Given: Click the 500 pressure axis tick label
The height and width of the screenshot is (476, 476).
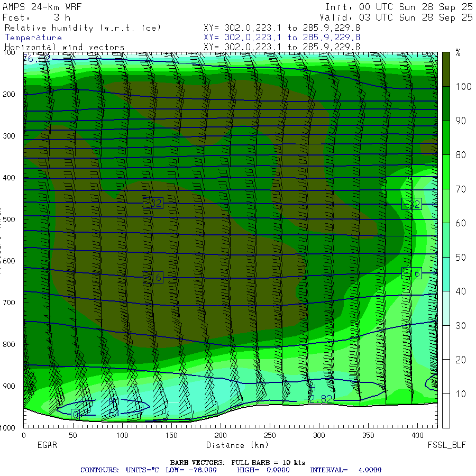Looking at the screenshot, I should (x=9, y=219).
